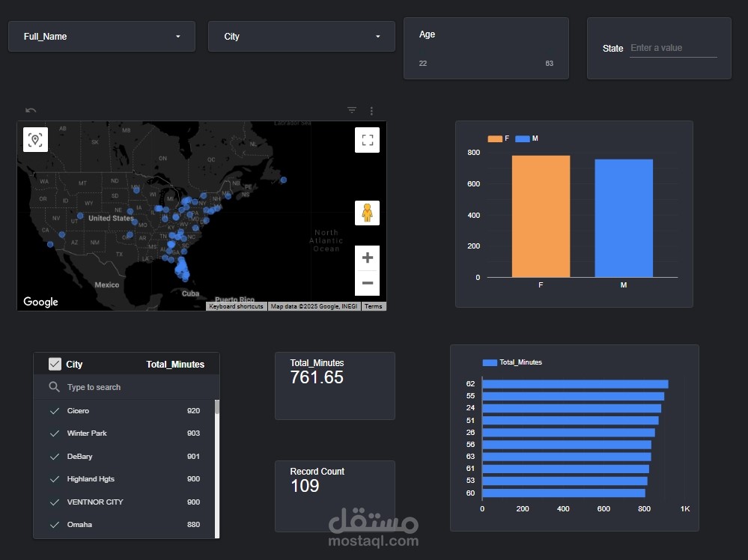Click the map select-area location icon

[x=35, y=140]
